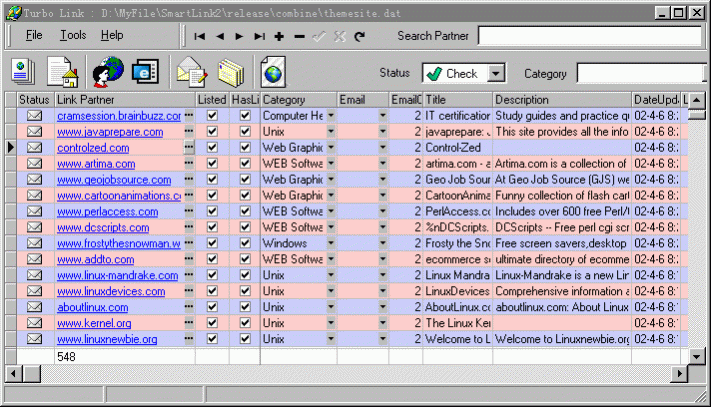This screenshot has height=407, width=711.
Task: Focus the Category filter field
Action: tap(641, 73)
